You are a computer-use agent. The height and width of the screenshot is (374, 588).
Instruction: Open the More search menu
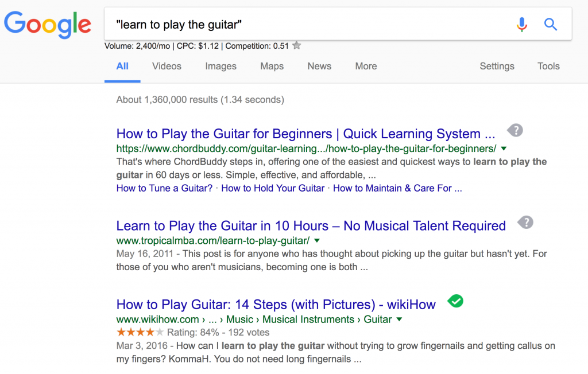pos(366,67)
